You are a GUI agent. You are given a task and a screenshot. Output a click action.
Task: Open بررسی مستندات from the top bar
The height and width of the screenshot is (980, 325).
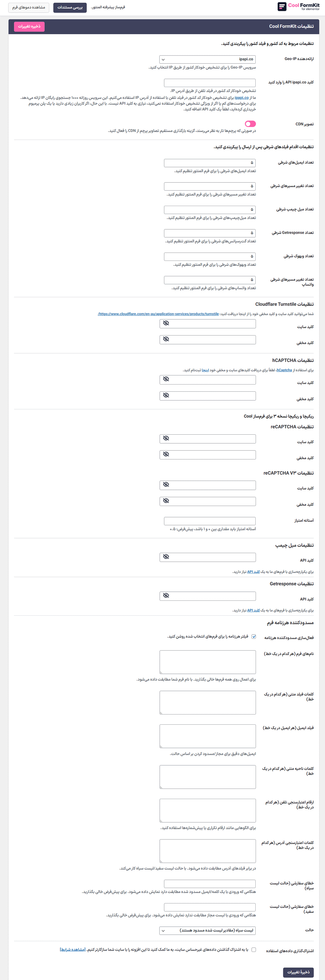pyautogui.click(x=70, y=7)
